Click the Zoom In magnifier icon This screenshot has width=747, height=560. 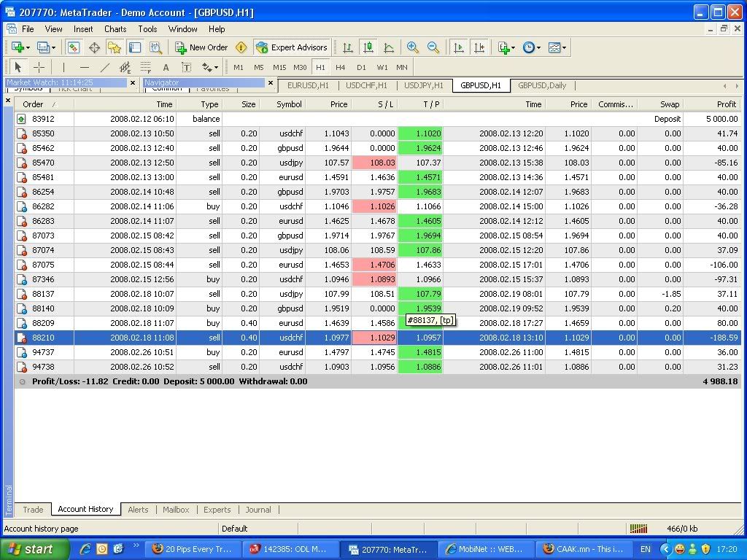[x=413, y=47]
